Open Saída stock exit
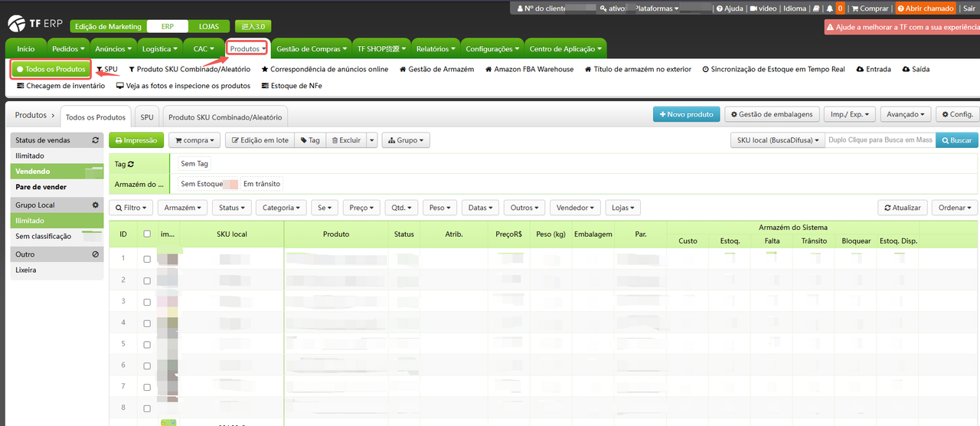Image resolution: width=980 pixels, height=426 pixels. [916, 69]
